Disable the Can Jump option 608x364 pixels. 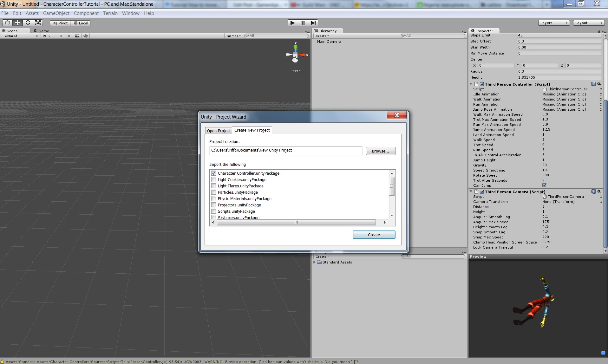point(544,185)
